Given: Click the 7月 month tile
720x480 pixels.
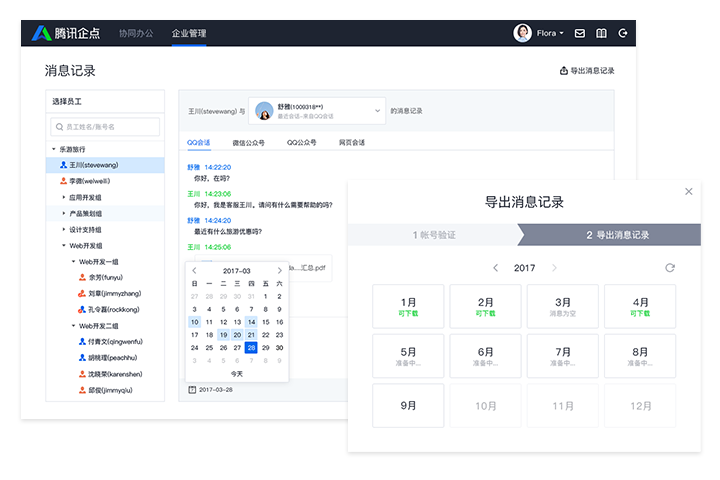Looking at the screenshot, I should coord(562,356).
